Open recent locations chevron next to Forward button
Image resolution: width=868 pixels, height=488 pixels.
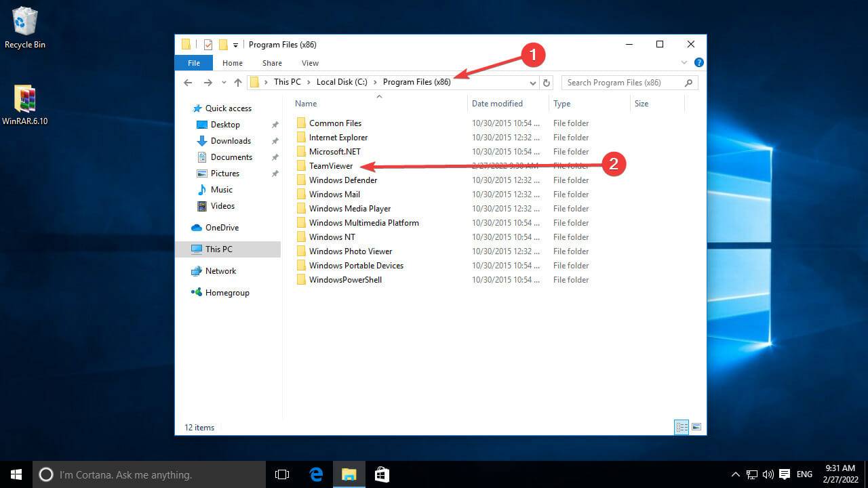click(x=224, y=82)
